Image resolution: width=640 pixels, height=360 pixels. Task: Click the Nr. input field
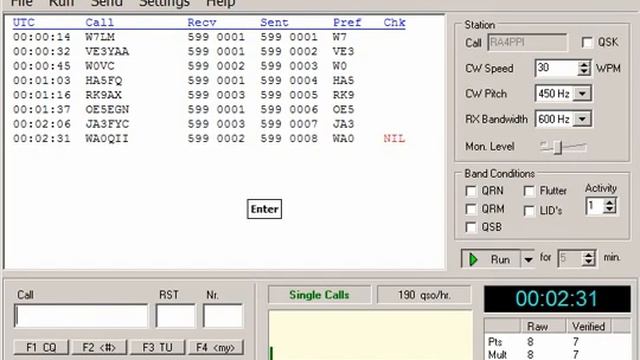coord(223,316)
